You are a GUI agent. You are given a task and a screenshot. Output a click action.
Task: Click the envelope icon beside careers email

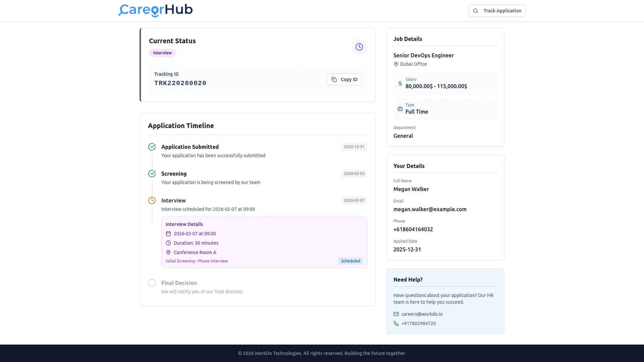(396, 314)
